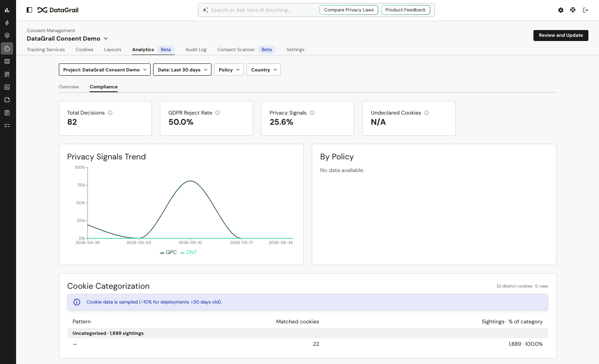599x364 pixels.
Task: Click the Compare Privacy Laws button
Action: point(349,10)
